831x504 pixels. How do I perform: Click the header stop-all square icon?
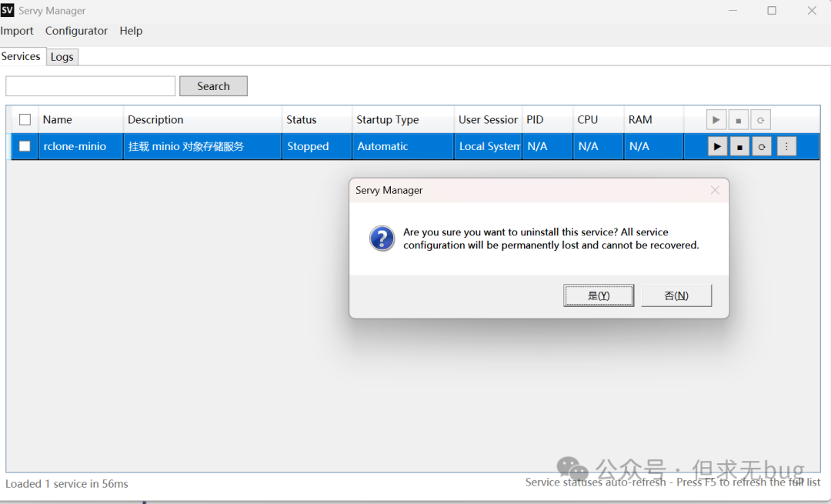tap(738, 120)
